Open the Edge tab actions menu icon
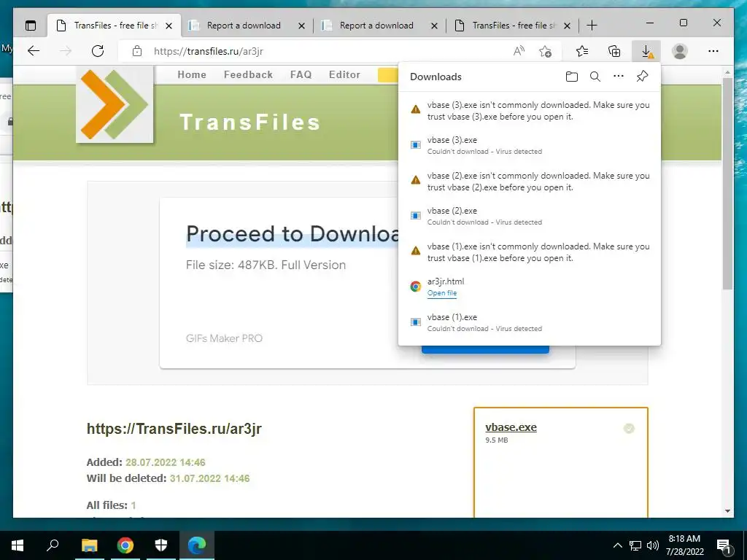 point(31,26)
